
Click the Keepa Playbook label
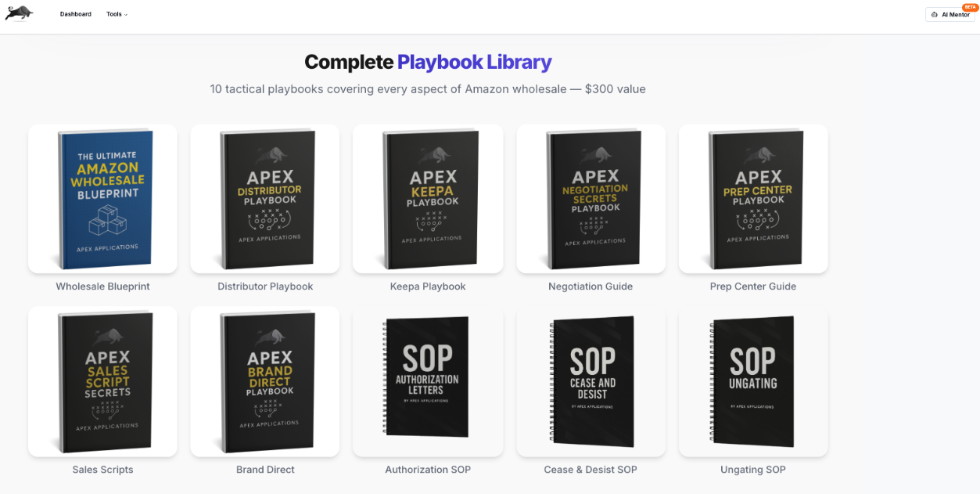[428, 287]
